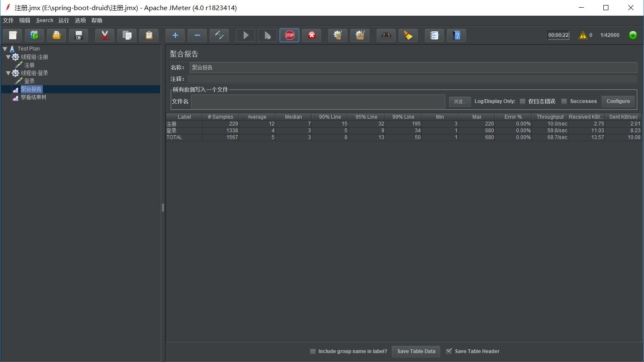The height and width of the screenshot is (362, 644).
Task: Click the Average column header
Action: coord(257,117)
